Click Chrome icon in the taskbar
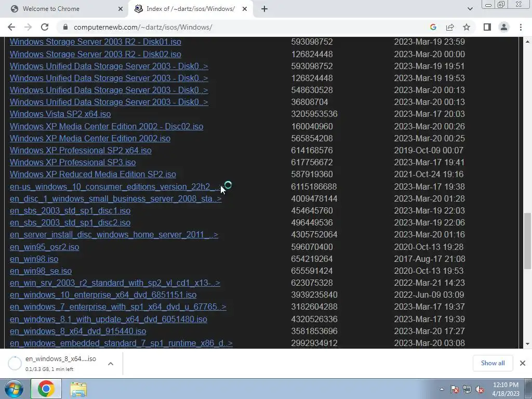The width and height of the screenshot is (532, 399). [x=46, y=389]
